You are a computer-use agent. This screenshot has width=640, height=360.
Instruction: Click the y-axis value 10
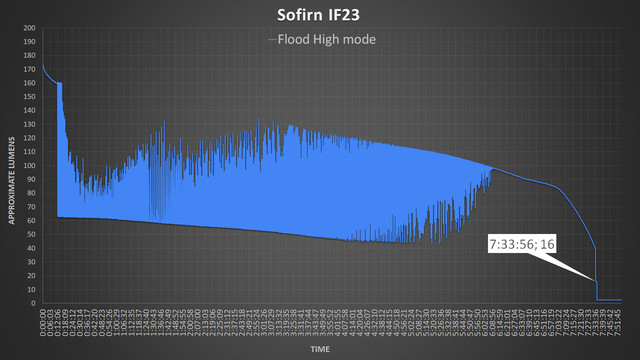tap(31, 290)
